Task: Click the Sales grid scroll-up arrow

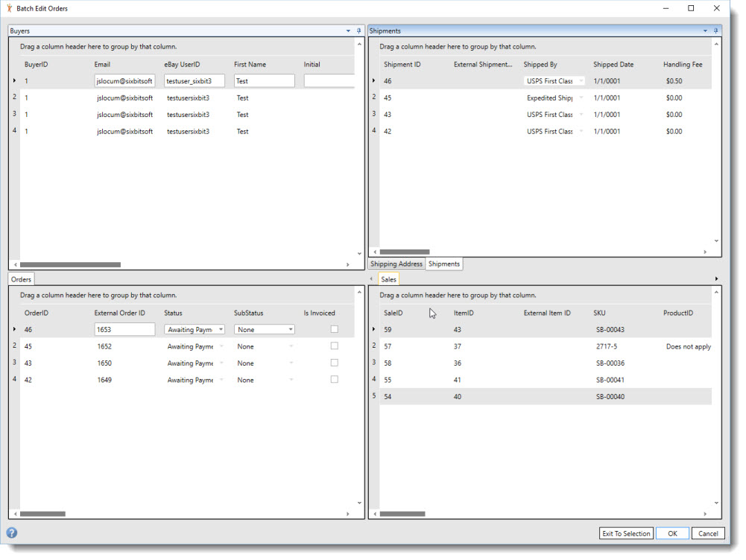Action: point(716,293)
